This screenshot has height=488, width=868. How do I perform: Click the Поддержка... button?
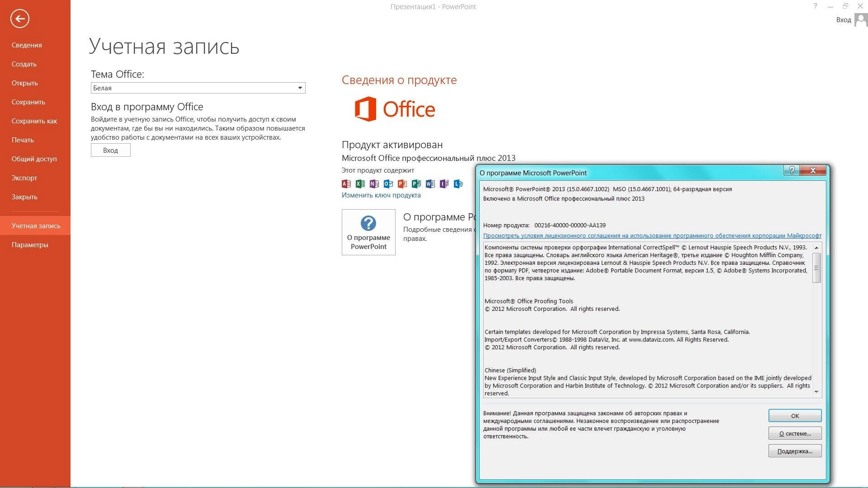(795, 451)
